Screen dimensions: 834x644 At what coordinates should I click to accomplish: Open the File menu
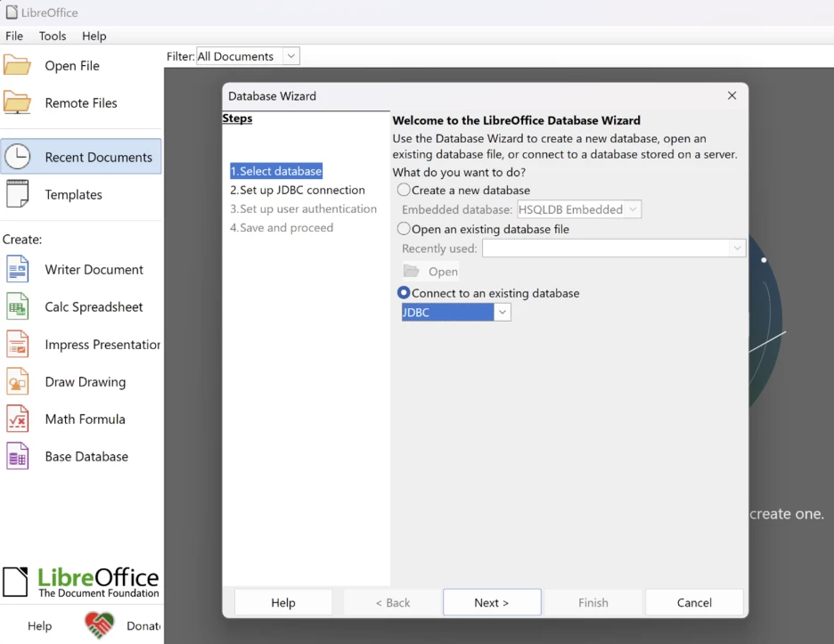click(14, 36)
